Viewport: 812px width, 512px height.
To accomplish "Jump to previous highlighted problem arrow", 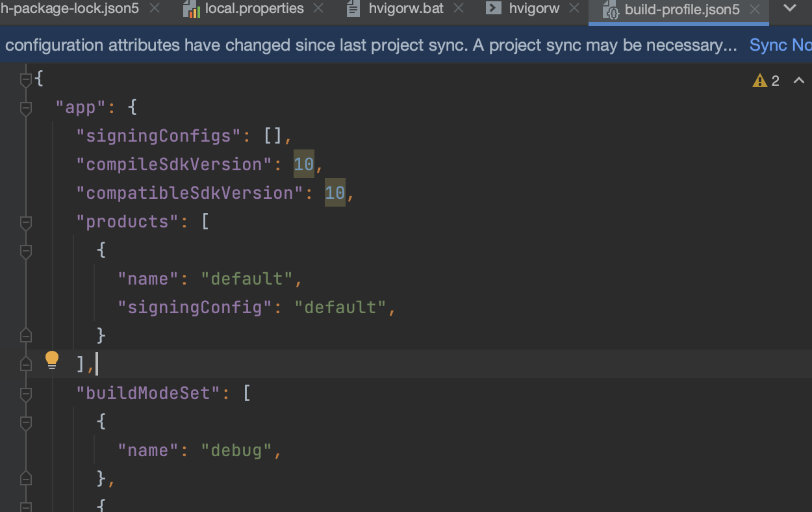I will [x=799, y=81].
